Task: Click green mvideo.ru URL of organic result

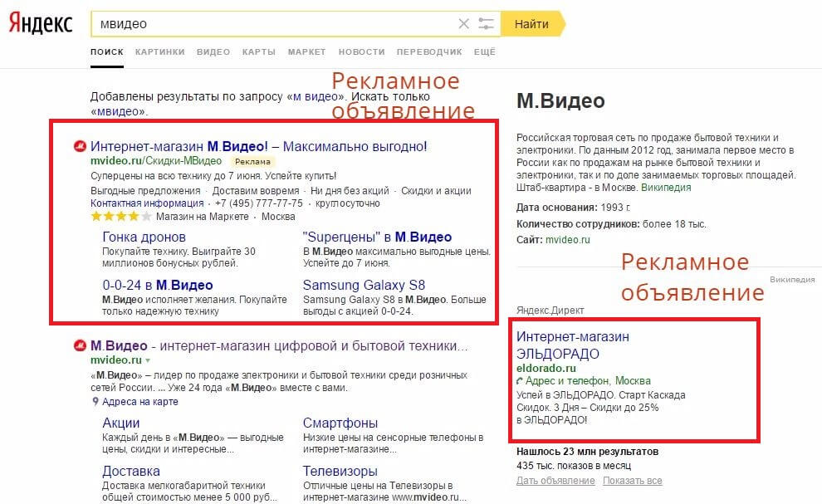Action: tap(116, 360)
